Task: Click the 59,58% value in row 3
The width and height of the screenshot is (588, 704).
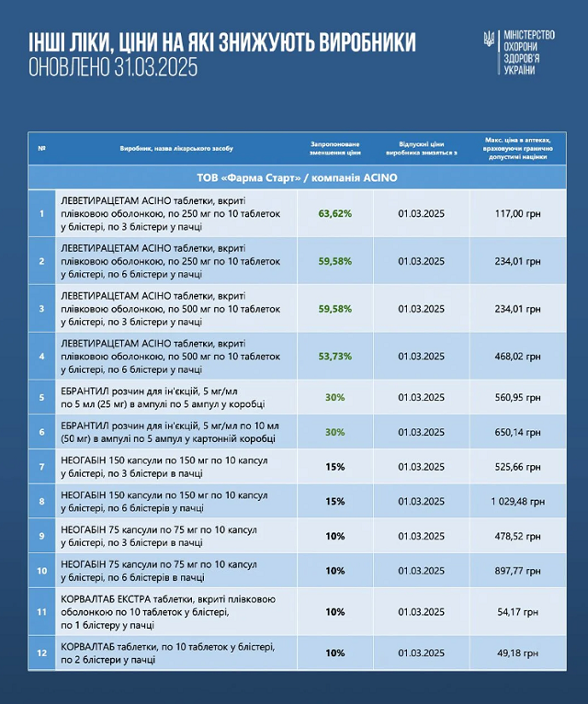Action: (x=335, y=309)
